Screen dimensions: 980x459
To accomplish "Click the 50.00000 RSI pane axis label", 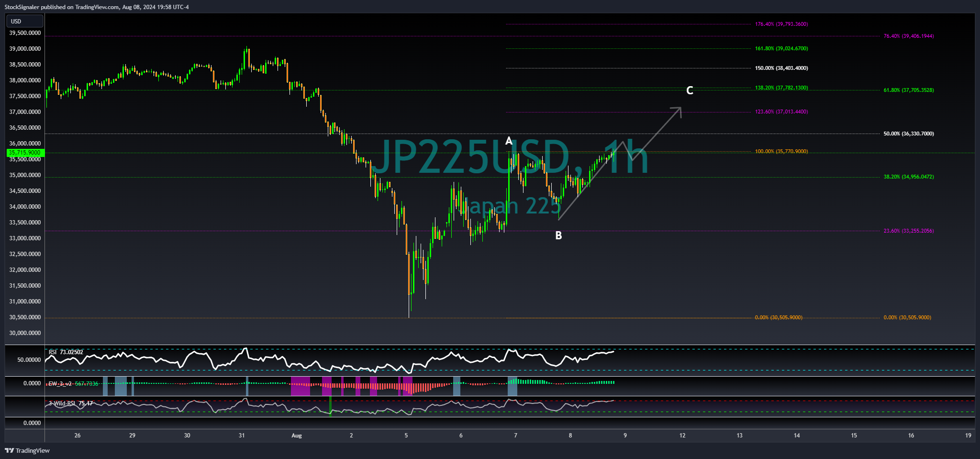I will (29, 359).
